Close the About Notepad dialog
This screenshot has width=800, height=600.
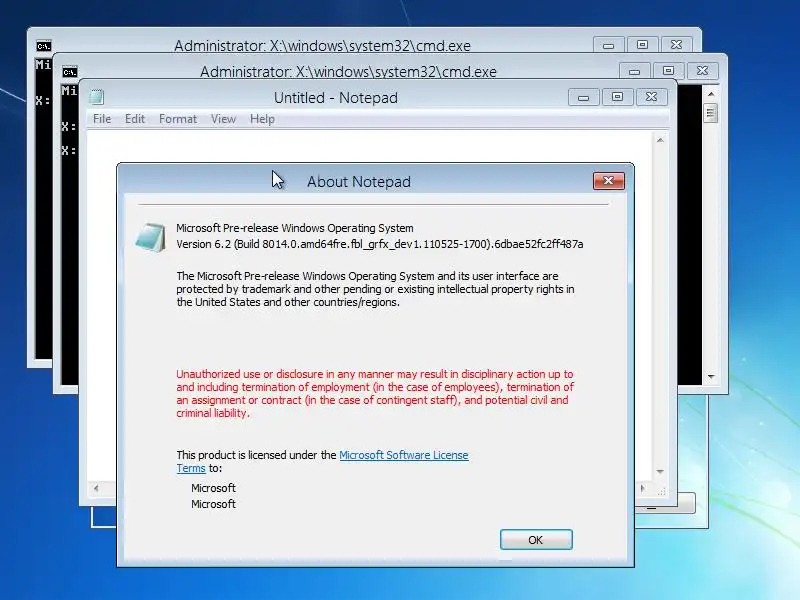[609, 181]
